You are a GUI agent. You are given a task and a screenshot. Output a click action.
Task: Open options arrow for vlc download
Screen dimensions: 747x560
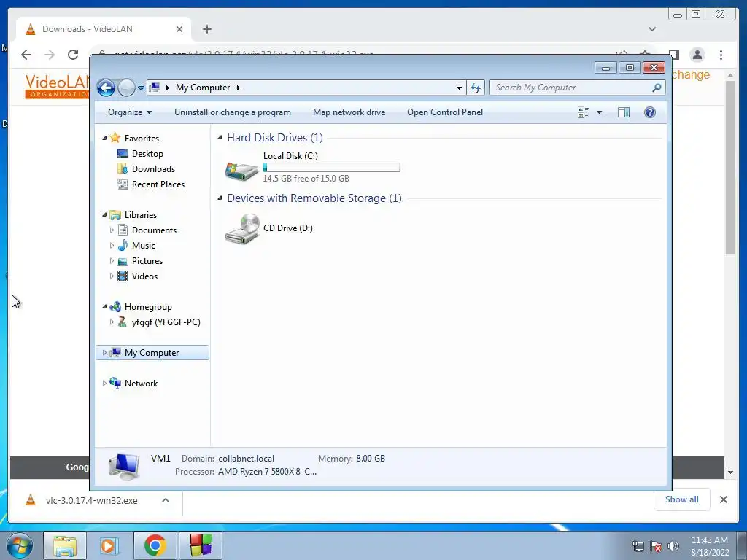[x=166, y=500]
